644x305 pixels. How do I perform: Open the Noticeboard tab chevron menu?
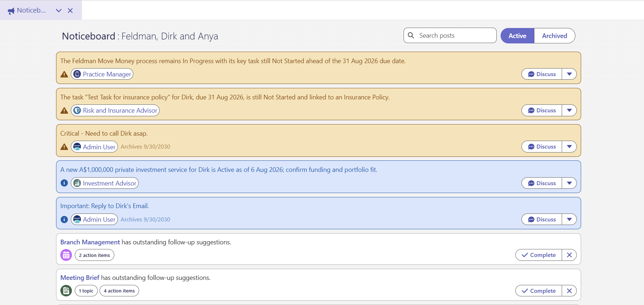[x=59, y=11]
